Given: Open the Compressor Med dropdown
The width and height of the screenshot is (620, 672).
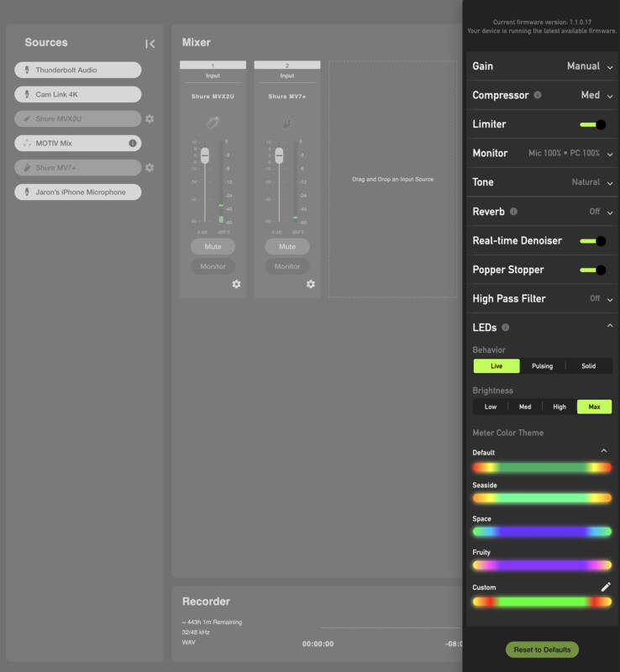Looking at the screenshot, I should coord(596,95).
